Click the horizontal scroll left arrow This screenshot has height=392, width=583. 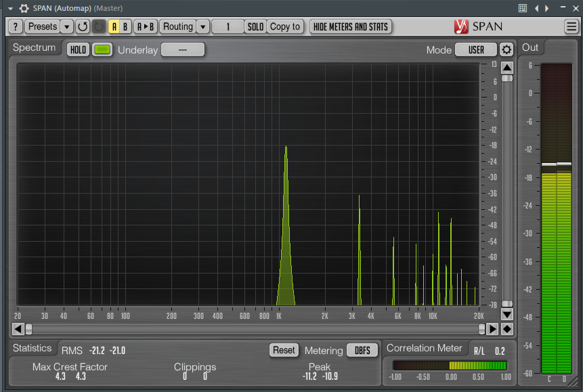(18, 329)
